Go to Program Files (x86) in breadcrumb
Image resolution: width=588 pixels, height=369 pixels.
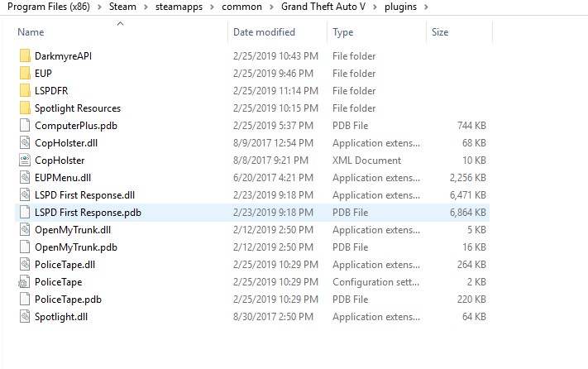pyautogui.click(x=49, y=7)
